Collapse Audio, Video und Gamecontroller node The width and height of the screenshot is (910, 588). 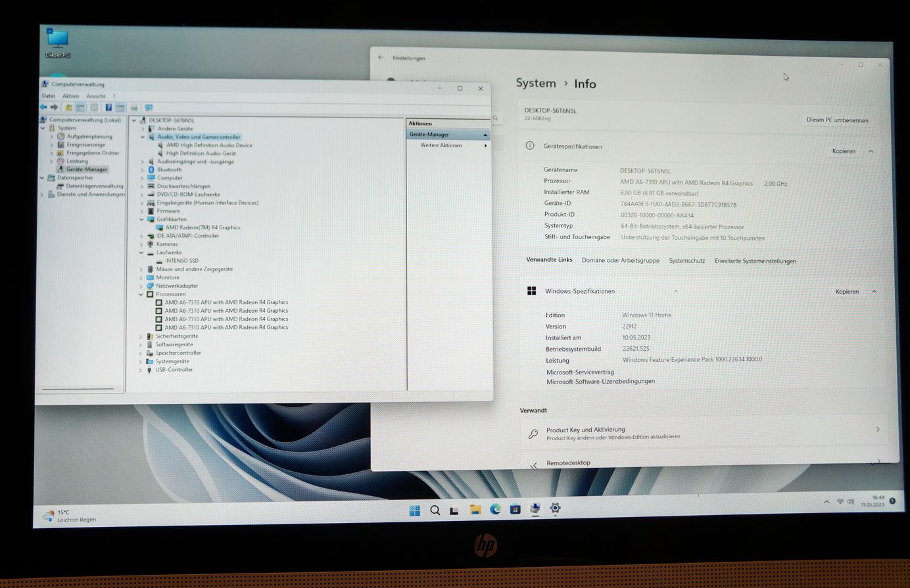pyautogui.click(x=142, y=137)
